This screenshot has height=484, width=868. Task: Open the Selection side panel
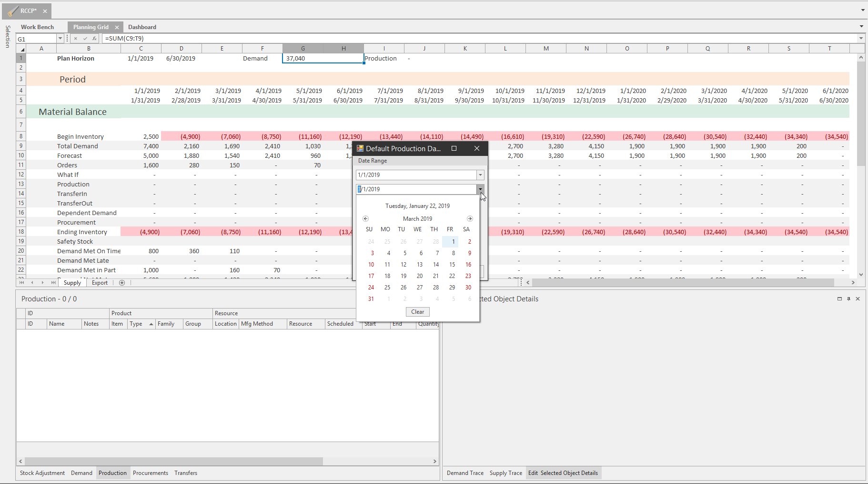(8, 37)
